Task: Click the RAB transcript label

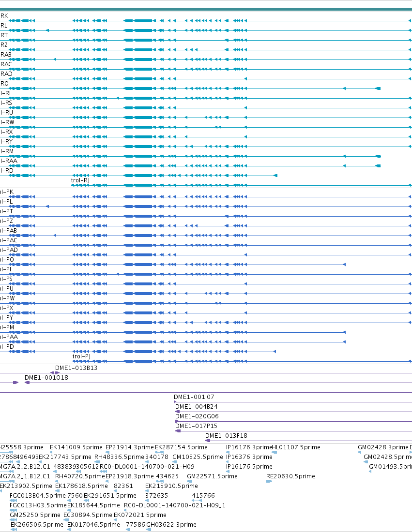Action: (x=6, y=55)
